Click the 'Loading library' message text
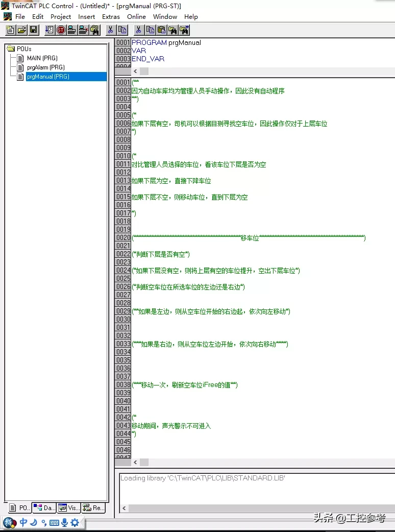Screen dimensions: 395x532 (203, 478)
